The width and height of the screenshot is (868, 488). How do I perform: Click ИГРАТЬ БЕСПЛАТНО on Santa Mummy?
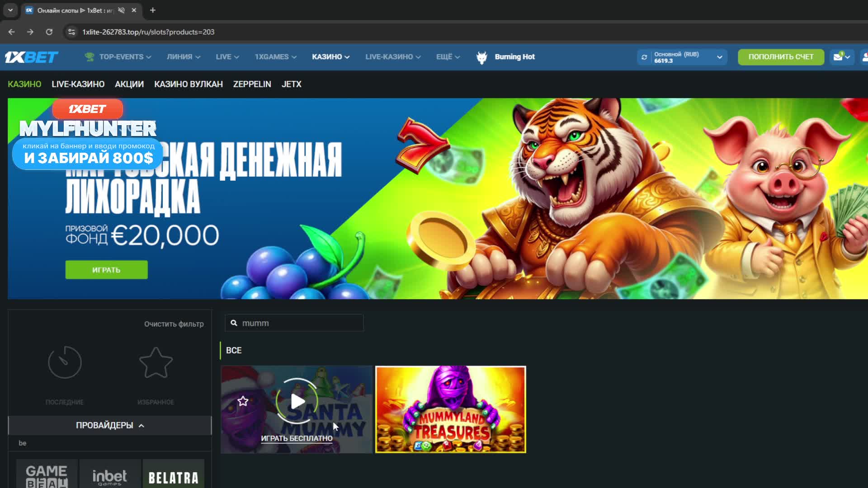click(297, 438)
